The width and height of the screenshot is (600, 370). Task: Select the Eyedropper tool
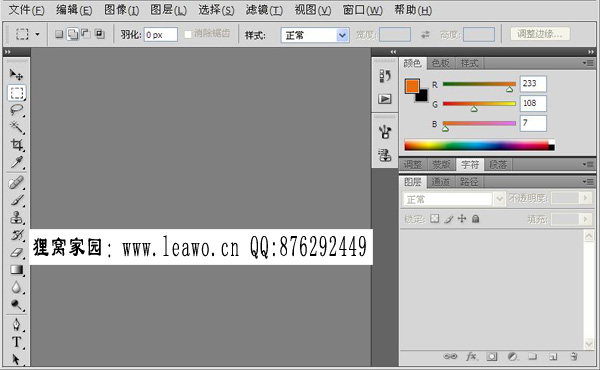coord(16,162)
